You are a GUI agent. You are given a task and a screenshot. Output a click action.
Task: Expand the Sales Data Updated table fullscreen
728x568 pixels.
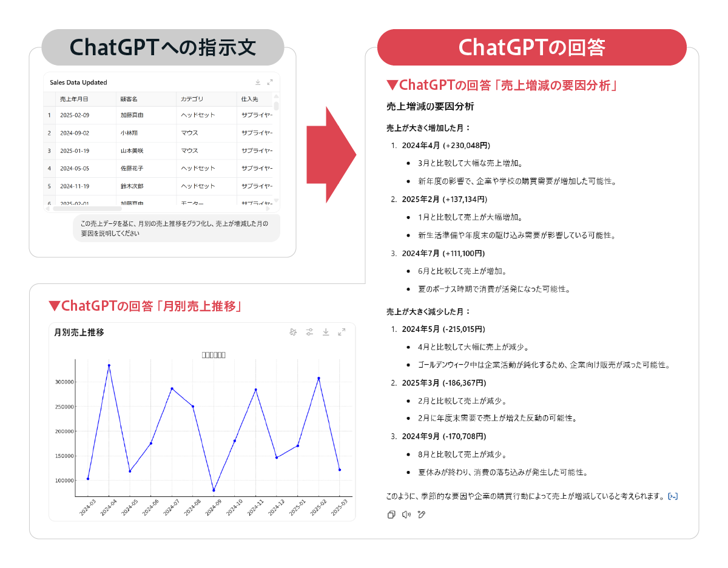tap(270, 82)
